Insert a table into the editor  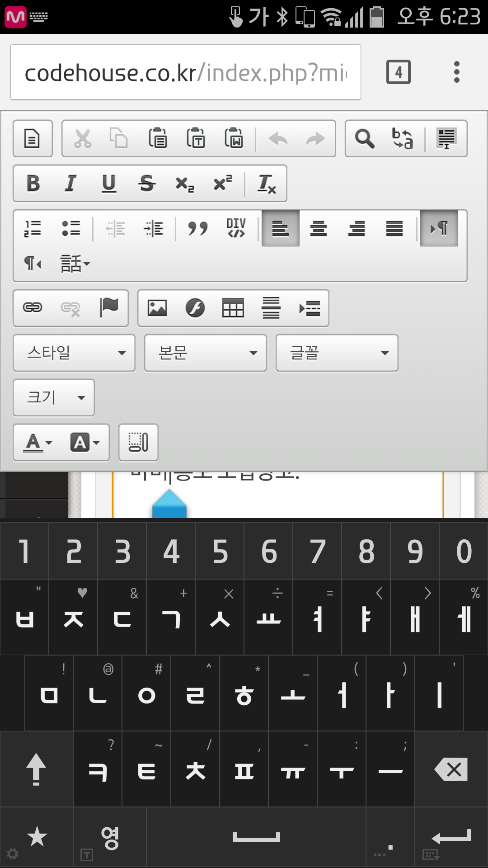pyautogui.click(x=233, y=308)
